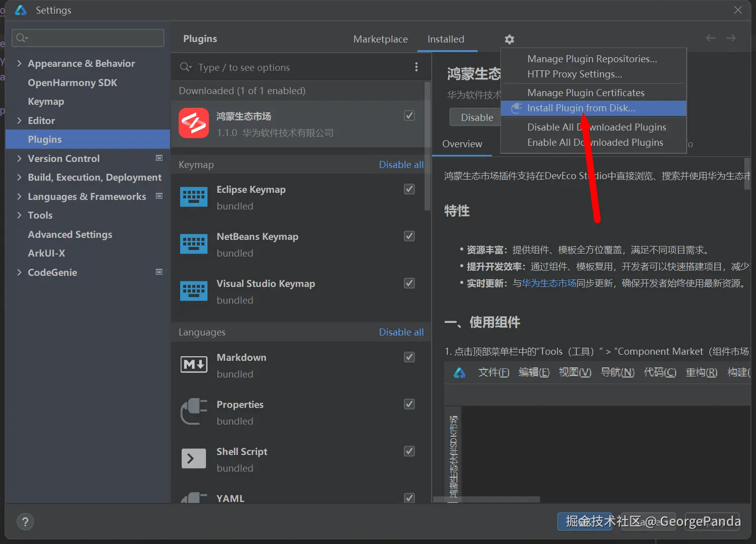756x544 pixels.
Task: Click the DevEco Studio logo in title bar
Action: point(21,10)
